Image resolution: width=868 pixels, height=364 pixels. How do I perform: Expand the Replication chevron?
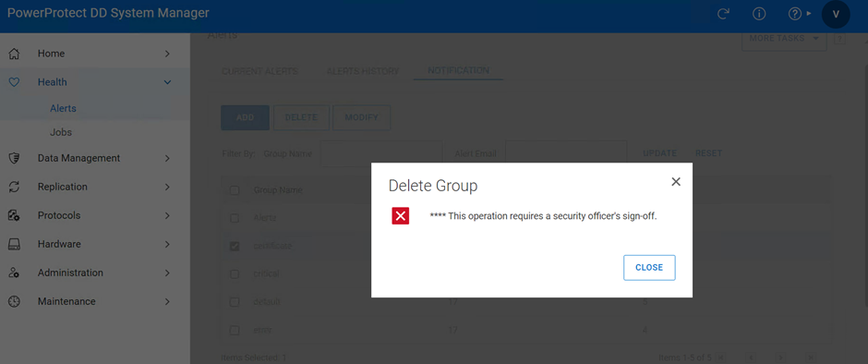coord(167,187)
